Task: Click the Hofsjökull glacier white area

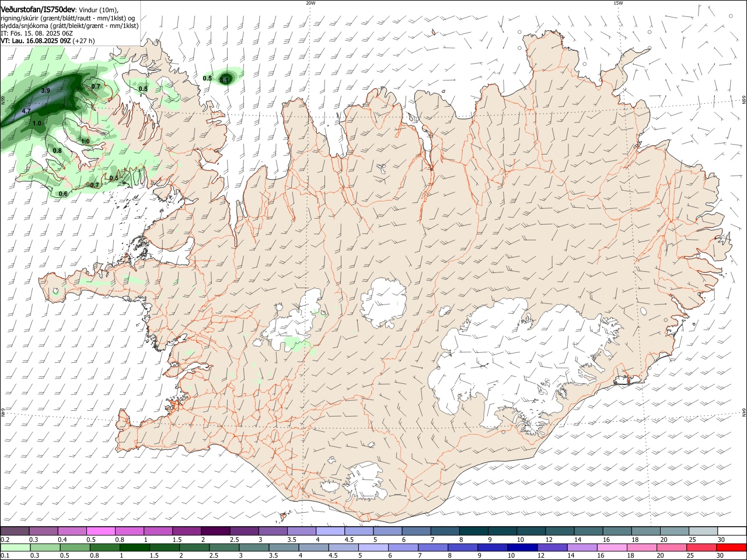Action: tap(383, 302)
